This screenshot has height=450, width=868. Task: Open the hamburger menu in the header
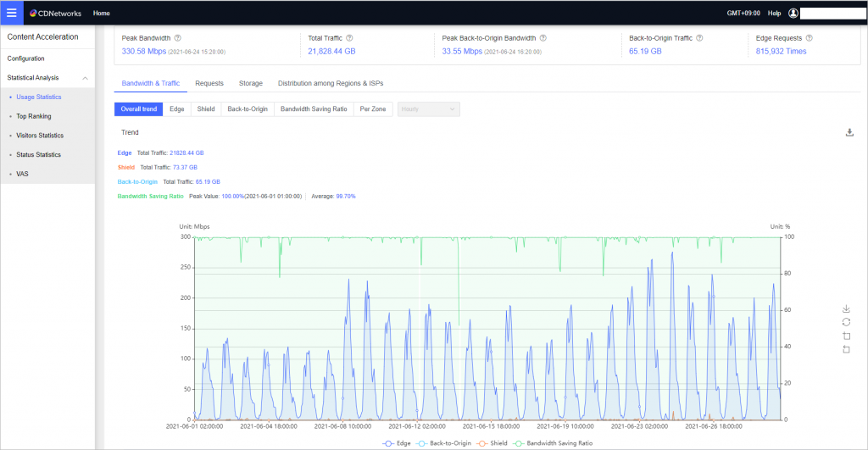pyautogui.click(x=12, y=13)
